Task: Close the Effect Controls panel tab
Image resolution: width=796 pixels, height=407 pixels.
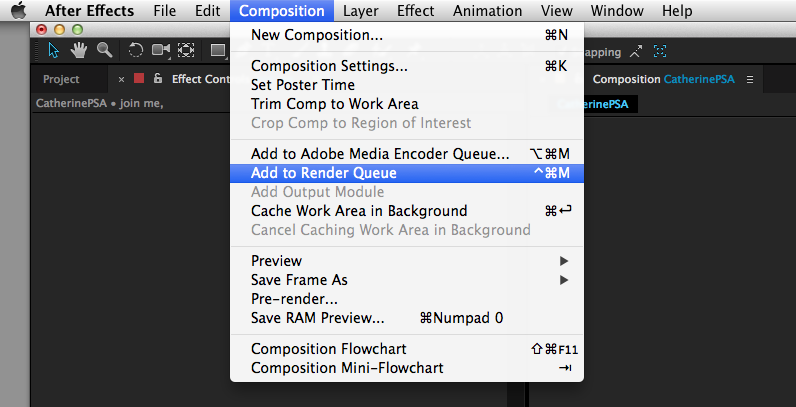Action: point(122,78)
